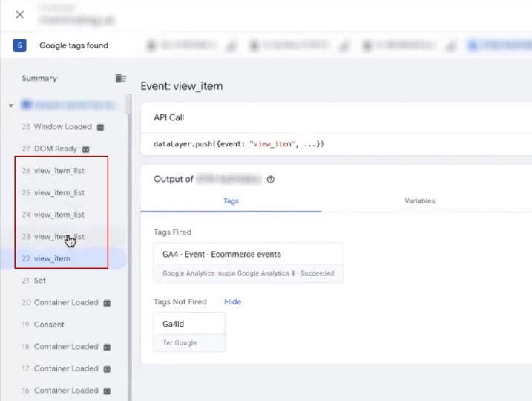Select event 21 Set in the list
This screenshot has width=532, height=401.
(x=40, y=281)
